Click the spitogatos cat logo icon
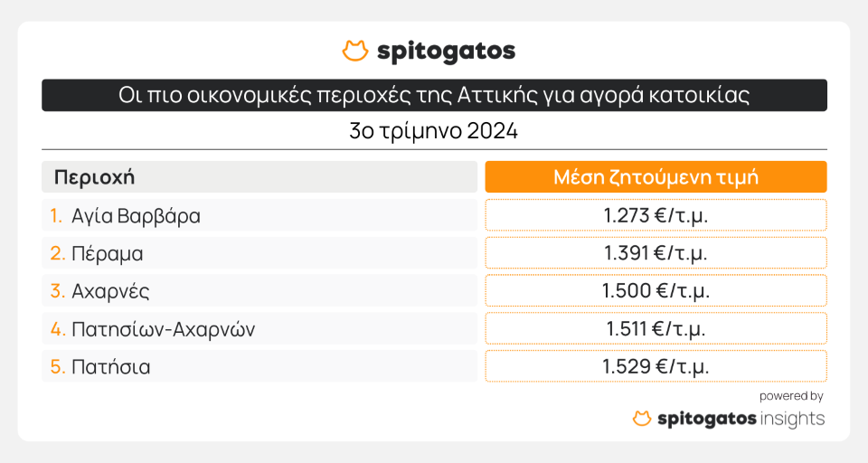This screenshot has width=868, height=463. (355, 51)
